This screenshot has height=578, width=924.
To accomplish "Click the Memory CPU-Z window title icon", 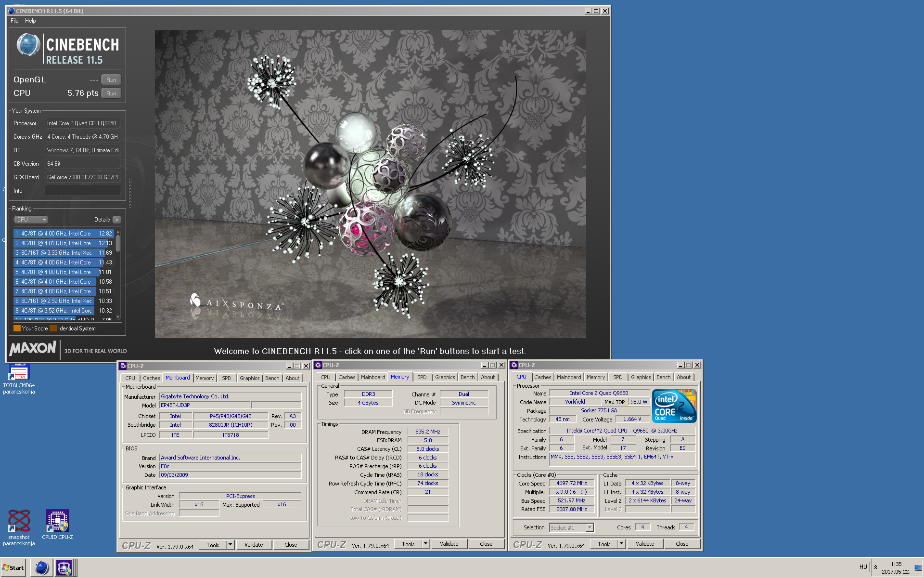I will [x=318, y=365].
